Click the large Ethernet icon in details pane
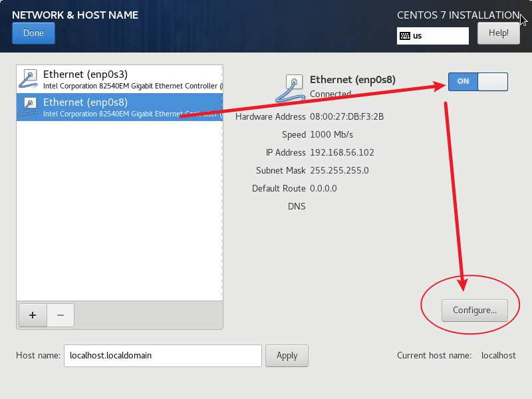 [289, 88]
